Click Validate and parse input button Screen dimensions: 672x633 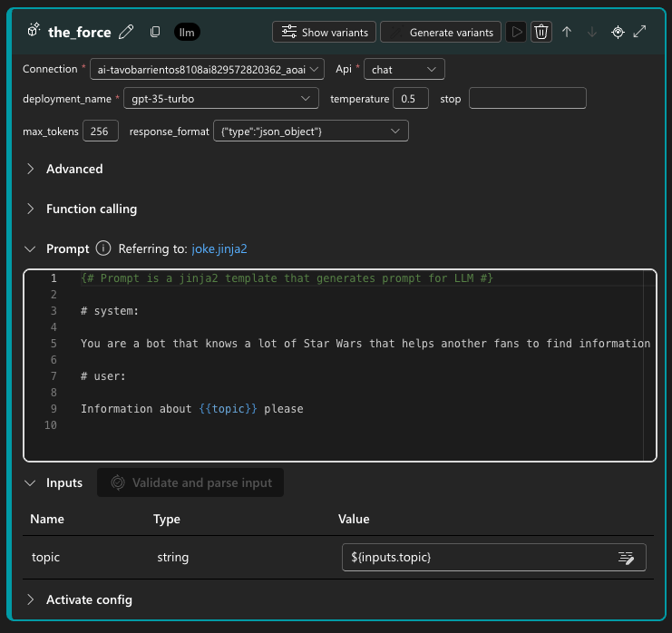(x=190, y=482)
